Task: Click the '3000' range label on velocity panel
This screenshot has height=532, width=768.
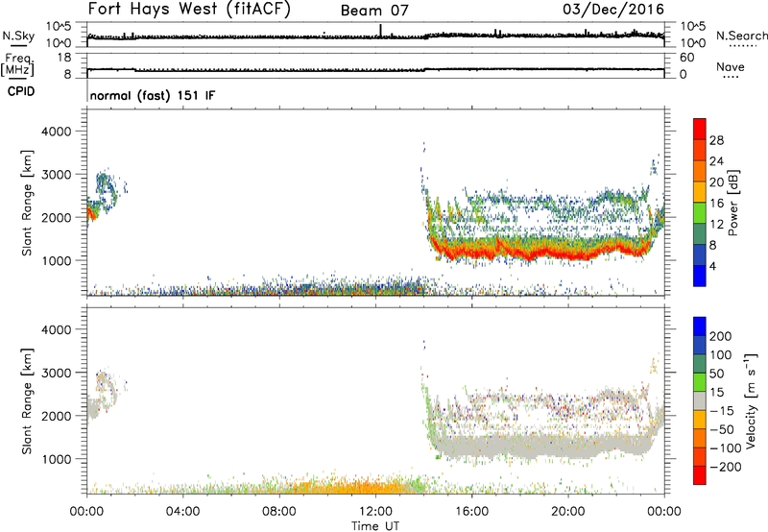Action: (56, 373)
